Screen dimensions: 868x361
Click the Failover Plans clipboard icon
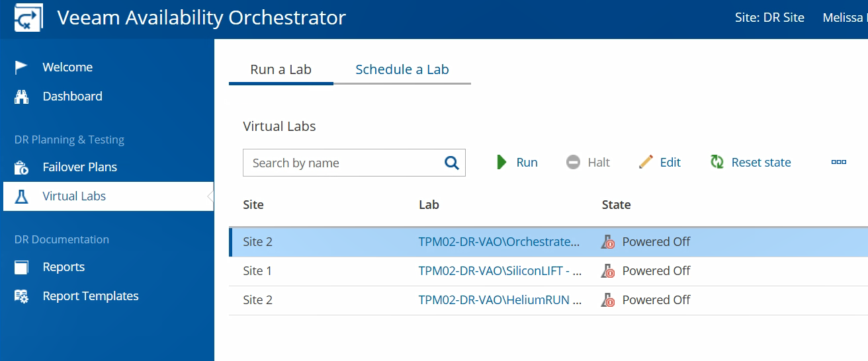pos(22,167)
